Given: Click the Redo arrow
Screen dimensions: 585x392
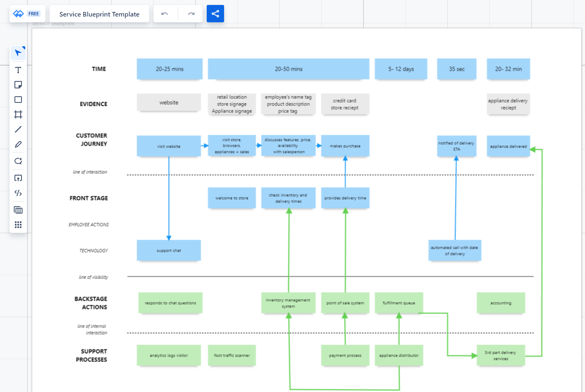Looking at the screenshot, I should pos(191,14).
